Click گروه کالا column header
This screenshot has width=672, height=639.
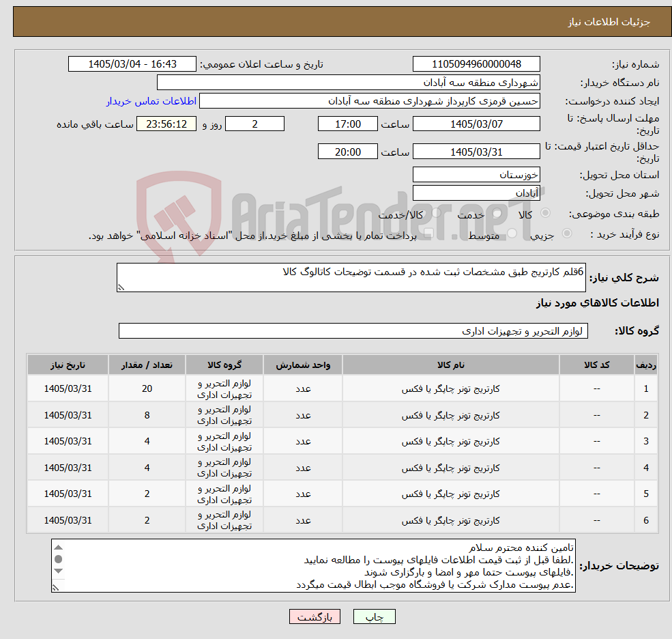[x=224, y=365]
